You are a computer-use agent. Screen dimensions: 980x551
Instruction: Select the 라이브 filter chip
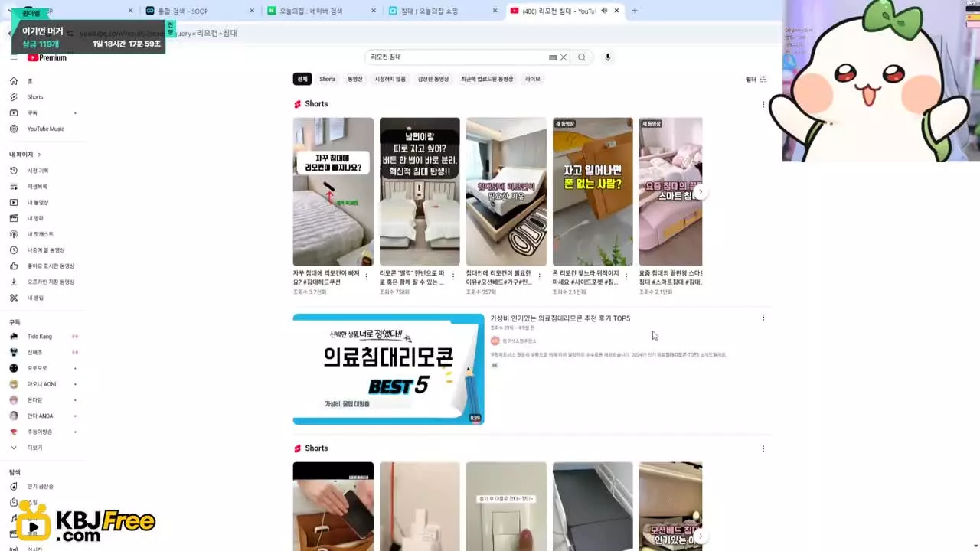click(533, 79)
